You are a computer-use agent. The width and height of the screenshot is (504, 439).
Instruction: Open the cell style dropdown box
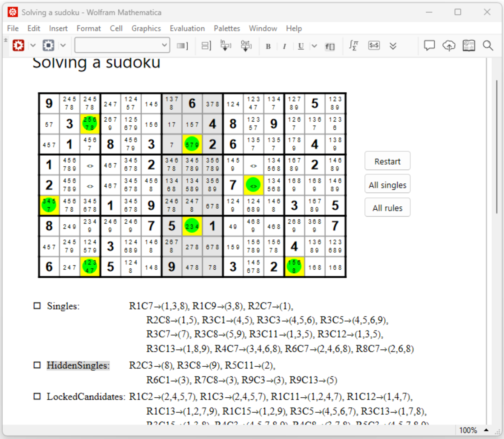122,46
